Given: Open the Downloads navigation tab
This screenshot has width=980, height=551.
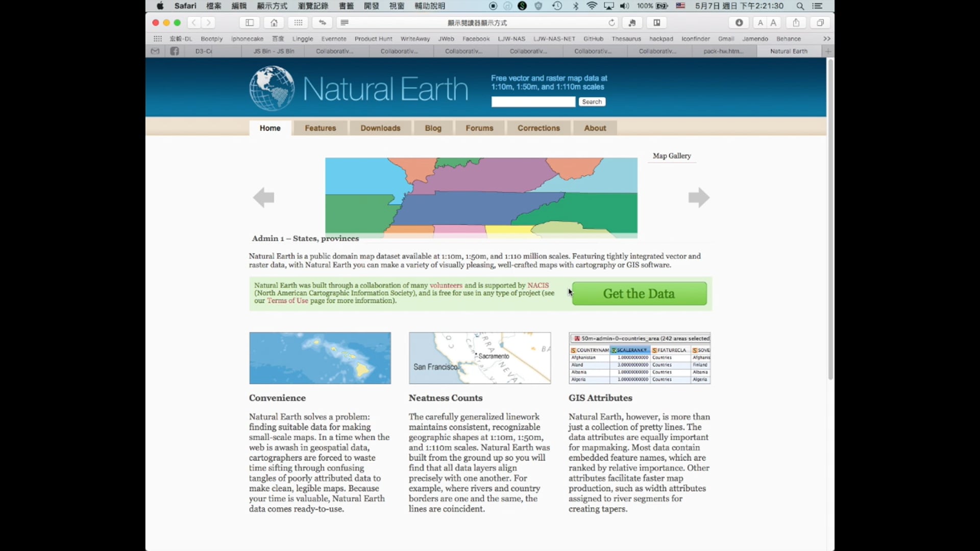Looking at the screenshot, I should (x=380, y=128).
